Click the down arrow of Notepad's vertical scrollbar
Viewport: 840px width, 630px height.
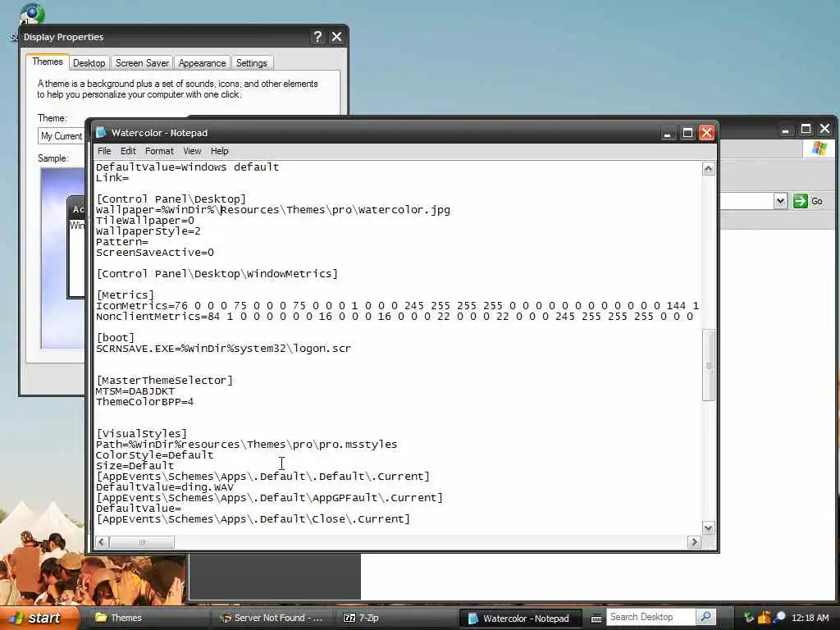click(708, 528)
